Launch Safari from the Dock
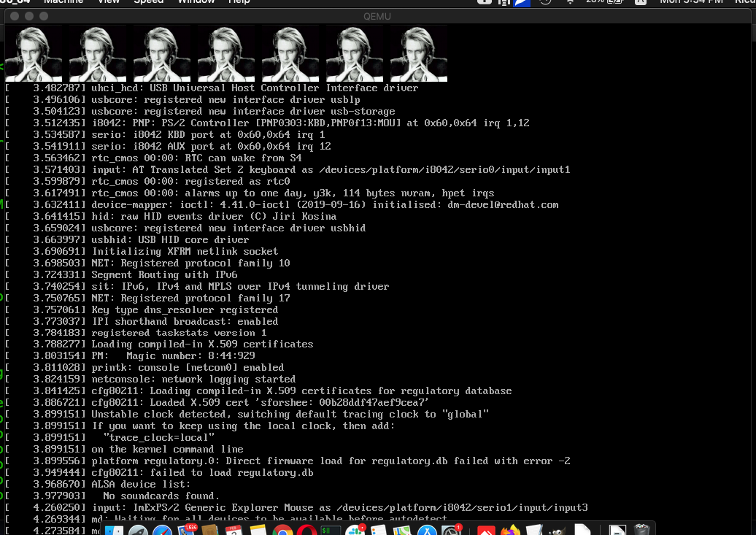 (x=162, y=530)
